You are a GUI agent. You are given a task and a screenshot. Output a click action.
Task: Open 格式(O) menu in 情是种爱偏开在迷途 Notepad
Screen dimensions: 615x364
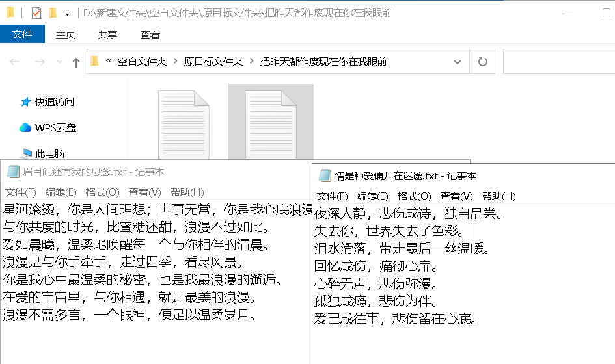click(414, 196)
